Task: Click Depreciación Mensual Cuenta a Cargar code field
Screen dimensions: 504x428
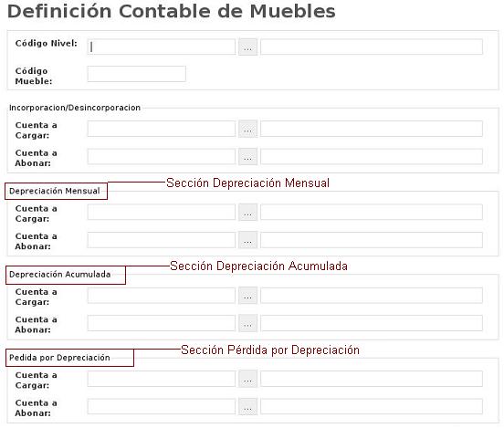Action: [161, 212]
